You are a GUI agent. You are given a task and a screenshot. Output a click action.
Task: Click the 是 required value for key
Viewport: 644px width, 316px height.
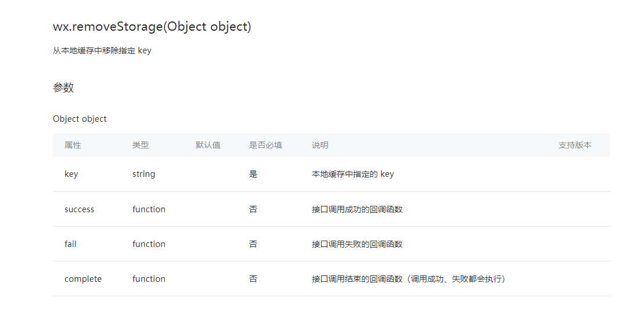click(253, 174)
